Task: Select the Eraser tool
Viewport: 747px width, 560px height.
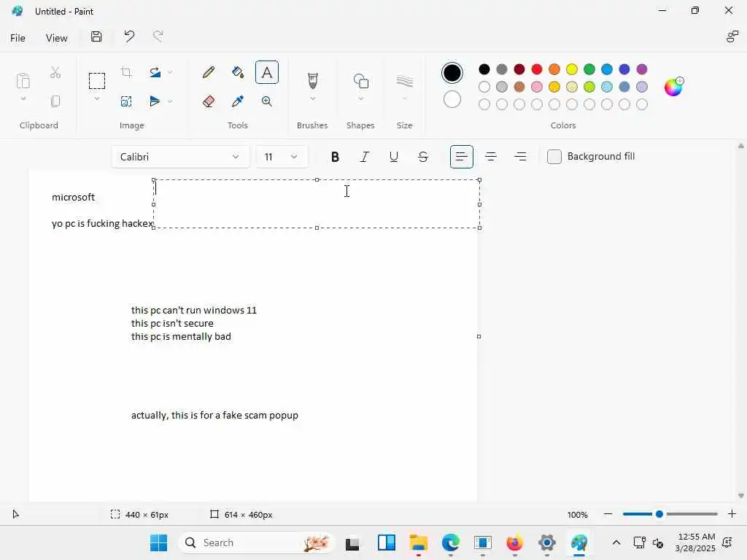Action: click(x=208, y=101)
